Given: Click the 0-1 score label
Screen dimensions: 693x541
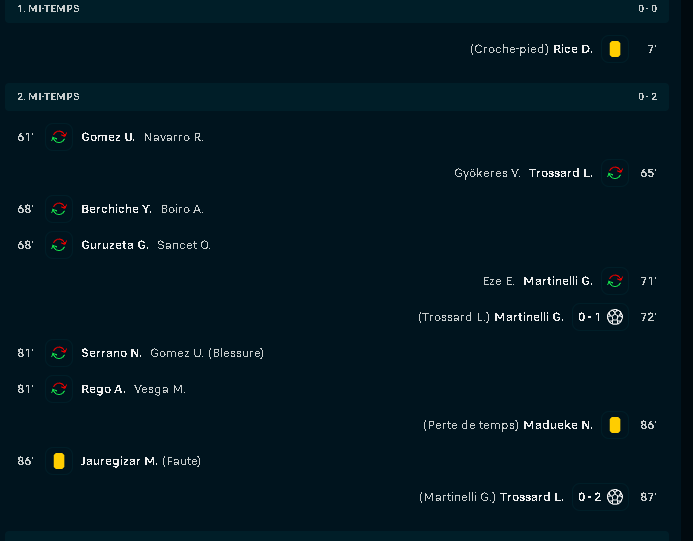Looking at the screenshot, I should coord(589,317).
